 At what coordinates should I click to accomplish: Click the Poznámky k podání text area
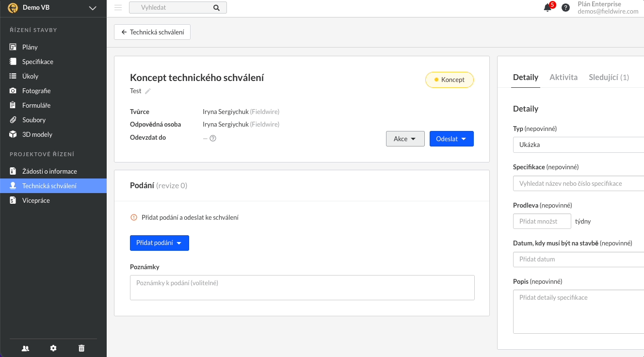pyautogui.click(x=302, y=288)
